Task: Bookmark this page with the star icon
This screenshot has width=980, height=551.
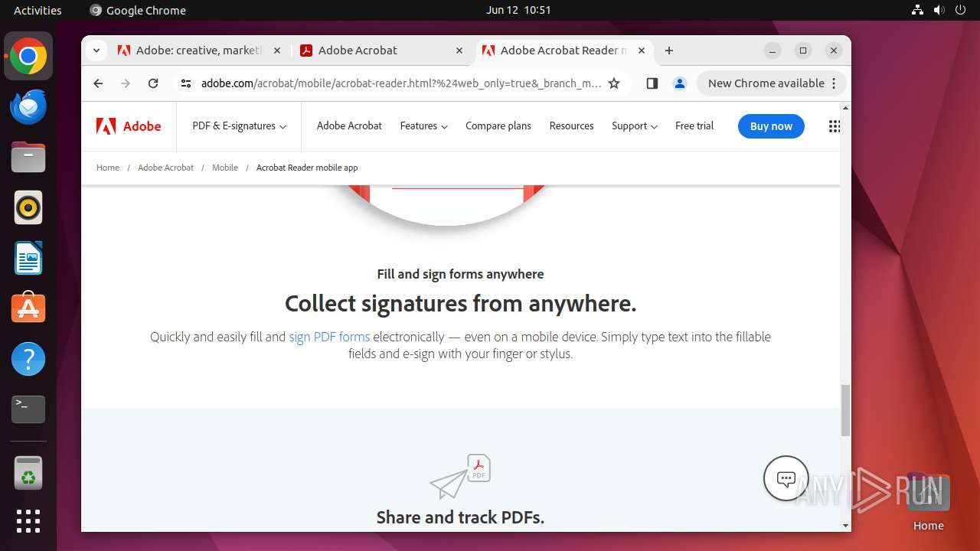Action: (x=614, y=83)
